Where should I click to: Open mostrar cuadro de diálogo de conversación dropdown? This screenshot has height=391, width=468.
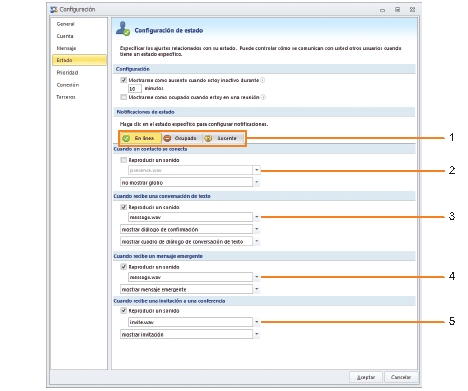256,241
